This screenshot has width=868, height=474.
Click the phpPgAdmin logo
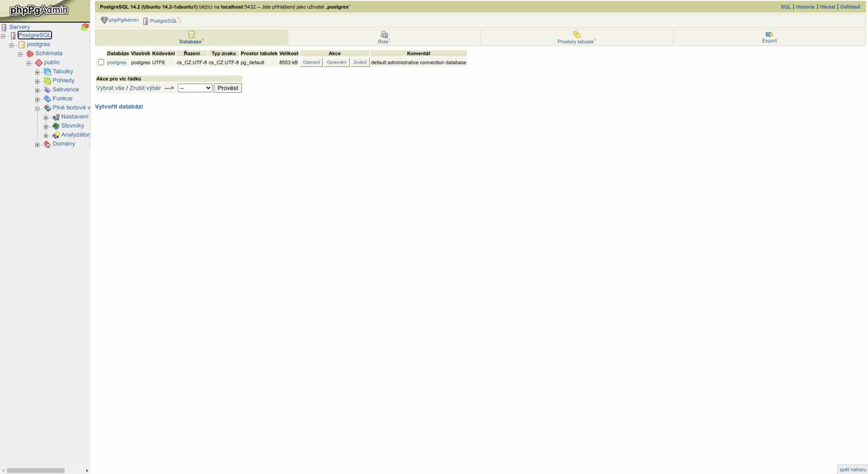click(39, 10)
